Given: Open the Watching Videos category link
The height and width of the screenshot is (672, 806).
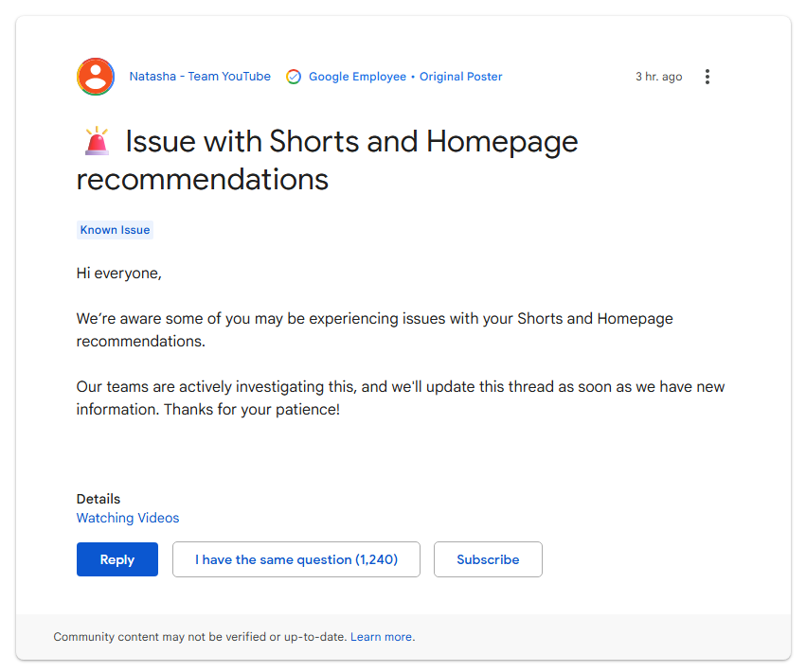Looking at the screenshot, I should [x=128, y=518].
